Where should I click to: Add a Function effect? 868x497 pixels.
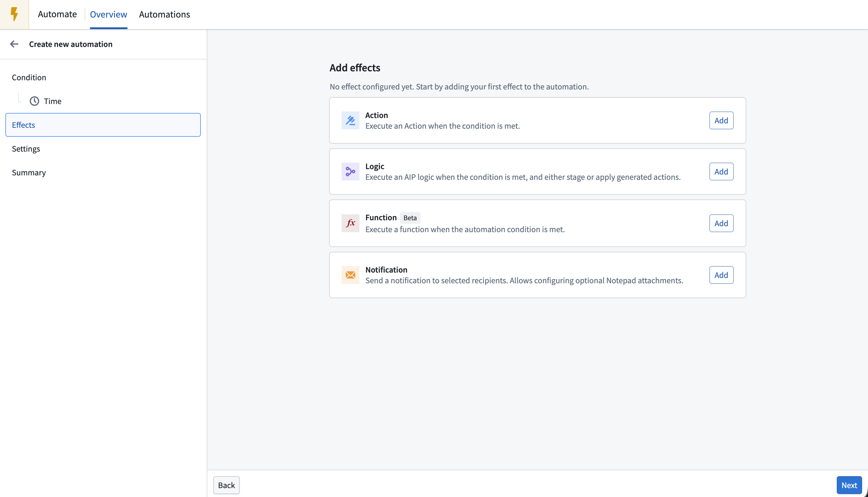click(721, 223)
